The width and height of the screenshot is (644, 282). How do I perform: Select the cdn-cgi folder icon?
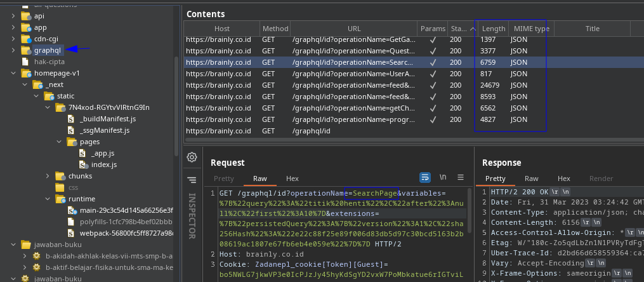click(26, 39)
